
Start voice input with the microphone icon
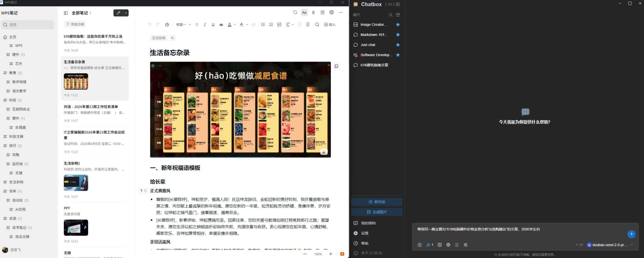click(313, 12)
